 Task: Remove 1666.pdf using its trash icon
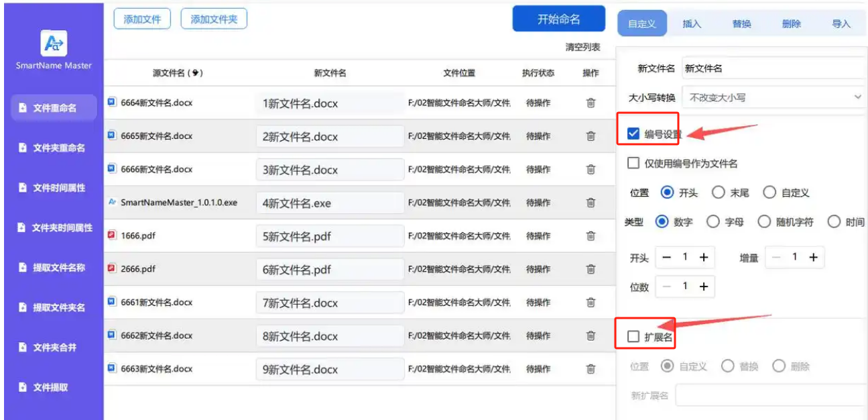tap(591, 235)
